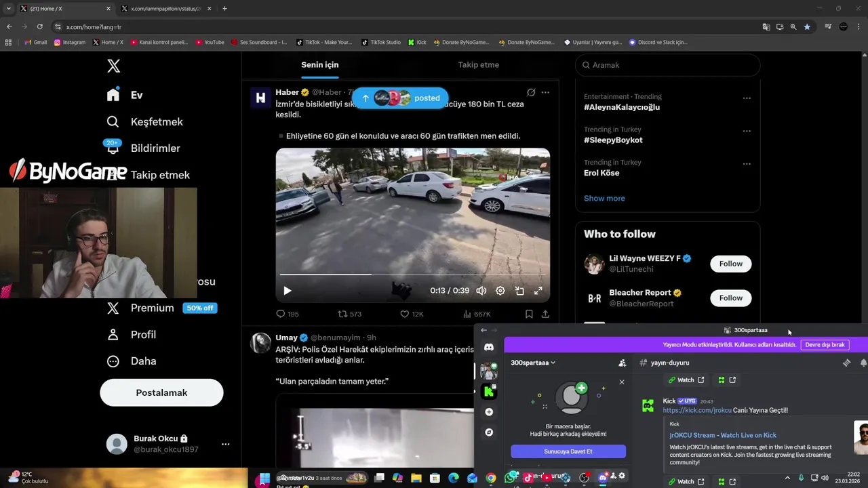868x488 pixels.
Task: Open options for Erol Köse trend
Action: pyautogui.click(x=747, y=163)
